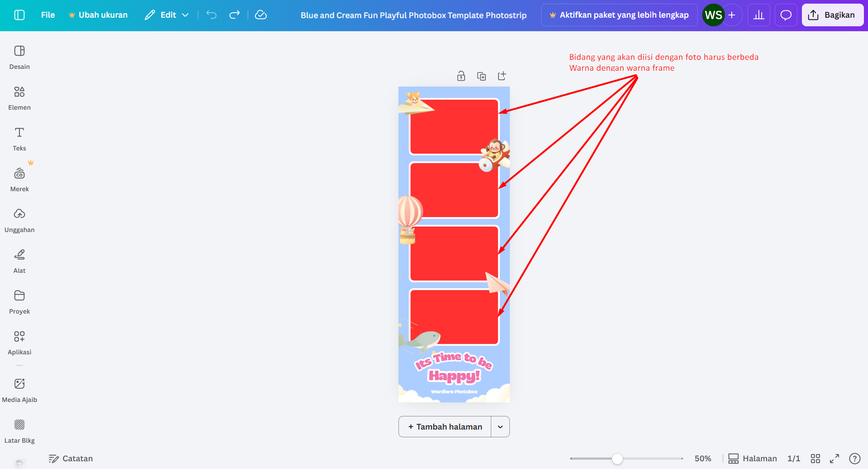Toggle the sidebar panel visibility icon
868x469 pixels.
19,15
